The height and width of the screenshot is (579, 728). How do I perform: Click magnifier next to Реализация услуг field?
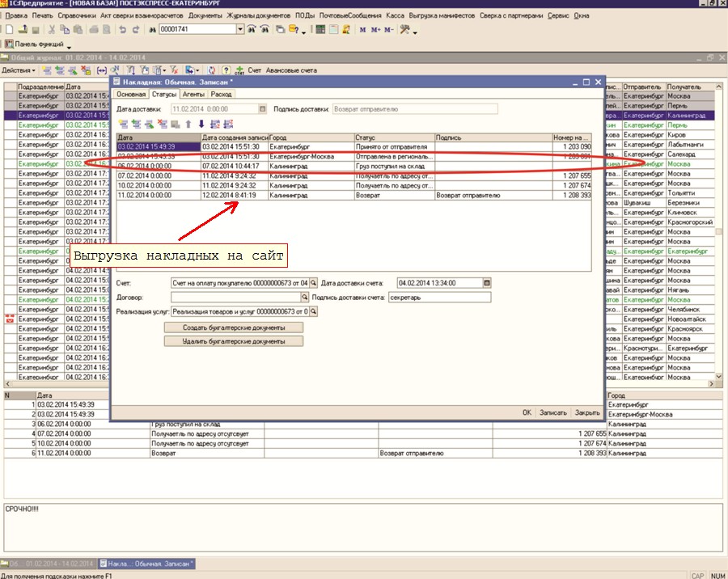click(313, 311)
